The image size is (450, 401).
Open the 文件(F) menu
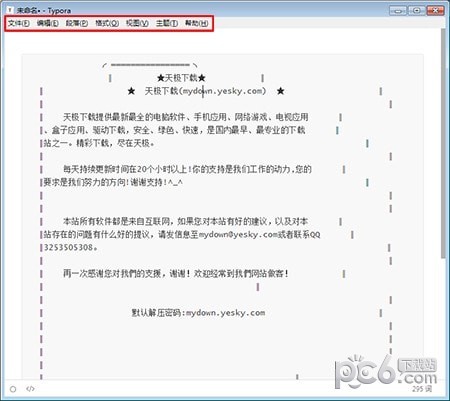point(19,23)
